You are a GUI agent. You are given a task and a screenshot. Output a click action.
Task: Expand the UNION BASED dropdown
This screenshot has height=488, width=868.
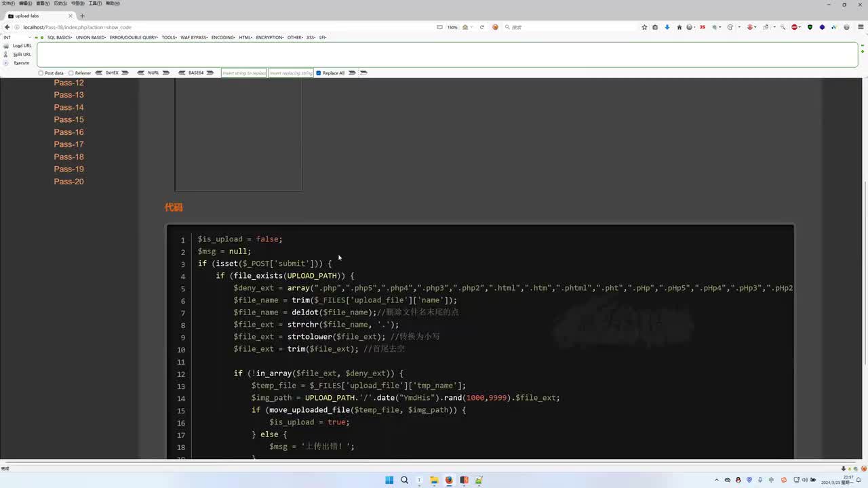click(91, 37)
